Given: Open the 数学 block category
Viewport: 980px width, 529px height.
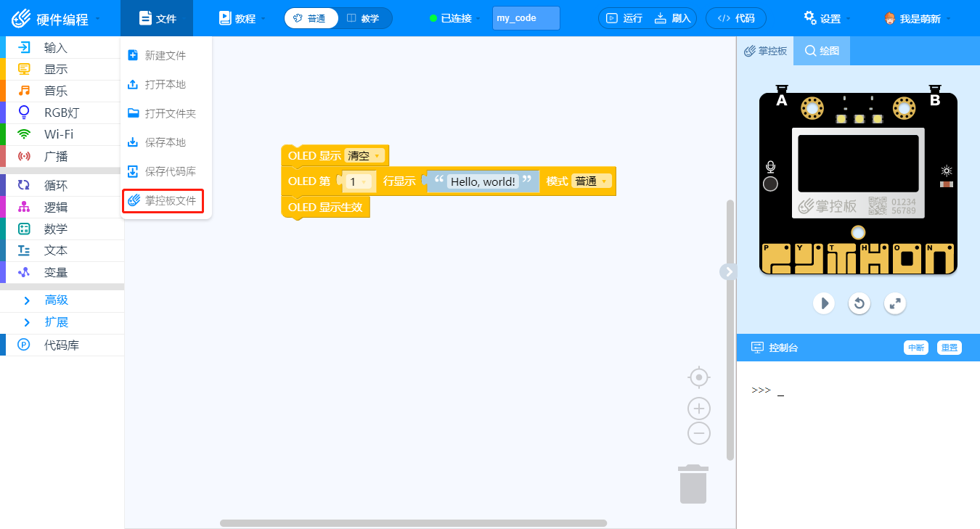Looking at the screenshot, I should [x=62, y=229].
